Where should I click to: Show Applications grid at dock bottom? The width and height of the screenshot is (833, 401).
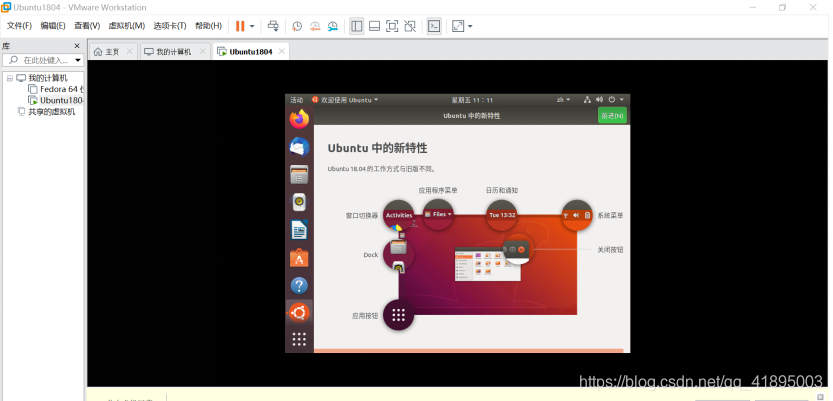pyautogui.click(x=299, y=339)
